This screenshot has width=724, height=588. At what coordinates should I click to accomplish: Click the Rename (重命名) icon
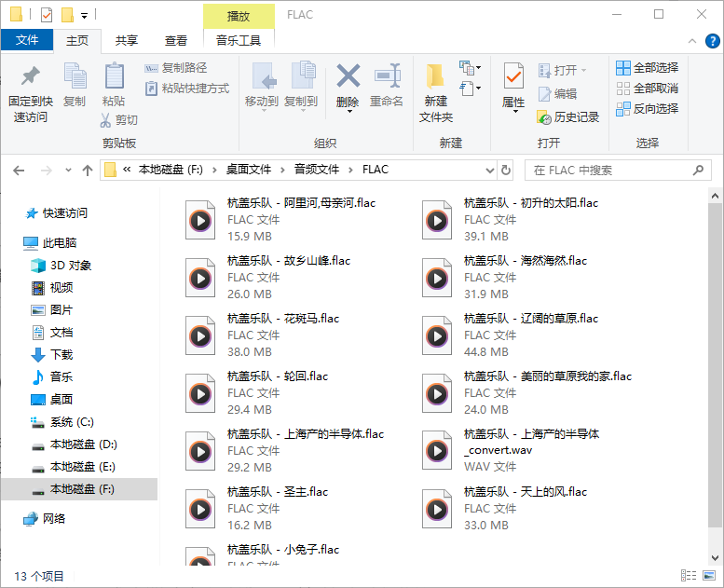click(387, 75)
